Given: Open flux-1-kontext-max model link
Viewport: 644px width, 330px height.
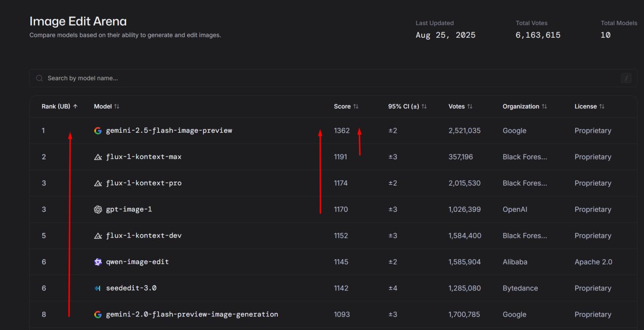Looking at the screenshot, I should 144,157.
